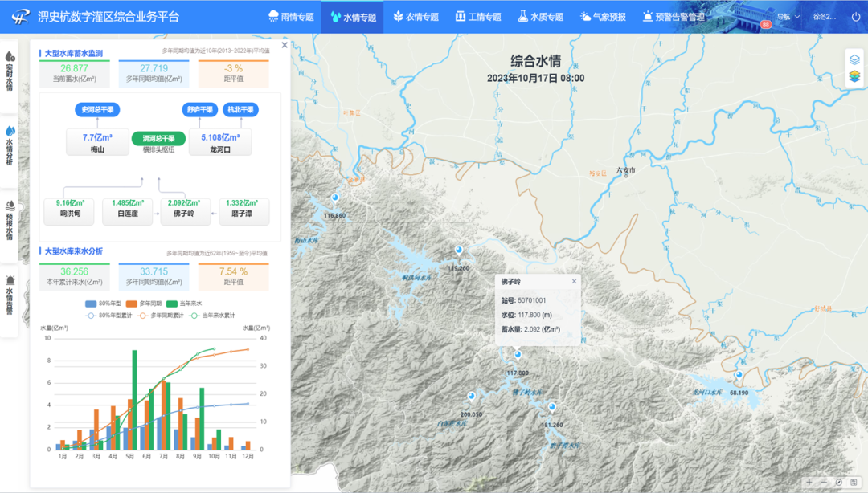Click the power logout icon
The height and width of the screenshot is (493, 868).
tap(855, 17)
